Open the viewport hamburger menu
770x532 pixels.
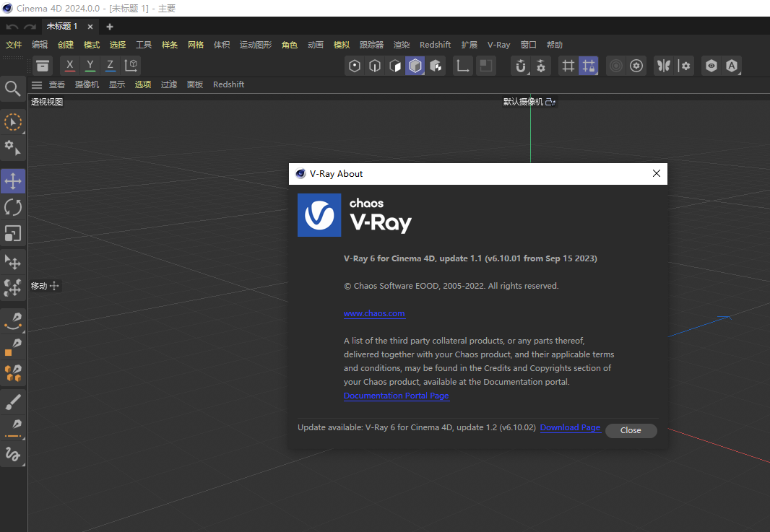[x=37, y=85]
